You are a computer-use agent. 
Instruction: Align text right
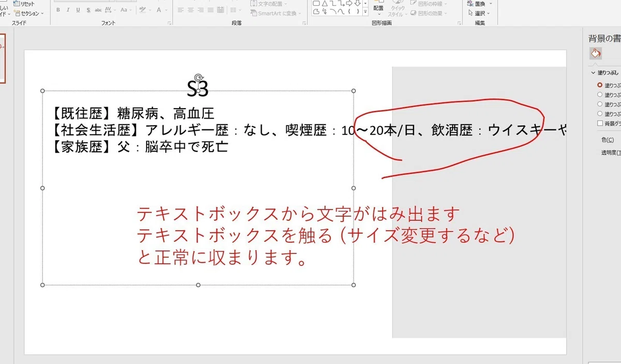[201, 10]
